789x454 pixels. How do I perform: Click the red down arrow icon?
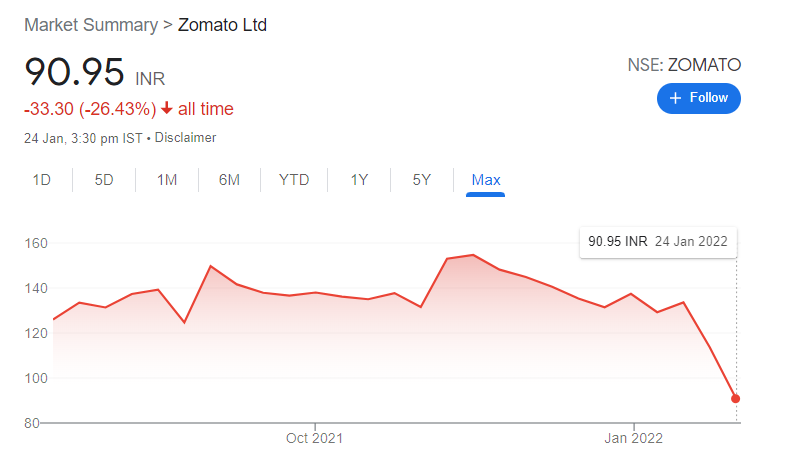pyautogui.click(x=167, y=108)
